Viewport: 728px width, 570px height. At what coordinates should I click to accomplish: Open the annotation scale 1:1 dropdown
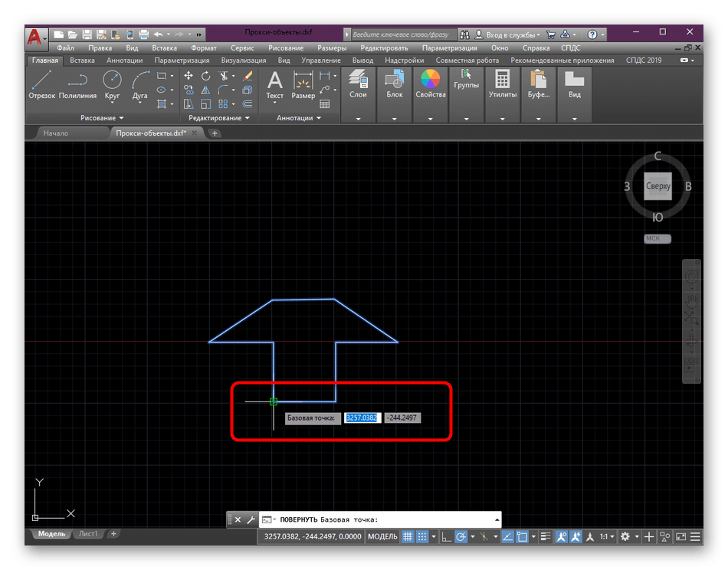tap(606, 536)
